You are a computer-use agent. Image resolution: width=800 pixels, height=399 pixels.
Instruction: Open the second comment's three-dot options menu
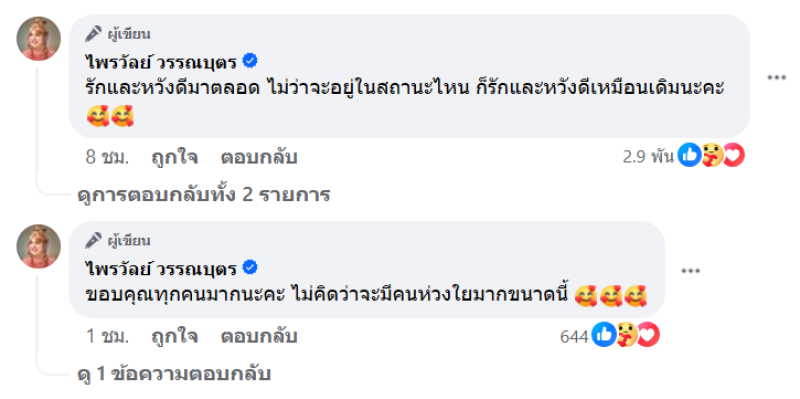(x=691, y=271)
